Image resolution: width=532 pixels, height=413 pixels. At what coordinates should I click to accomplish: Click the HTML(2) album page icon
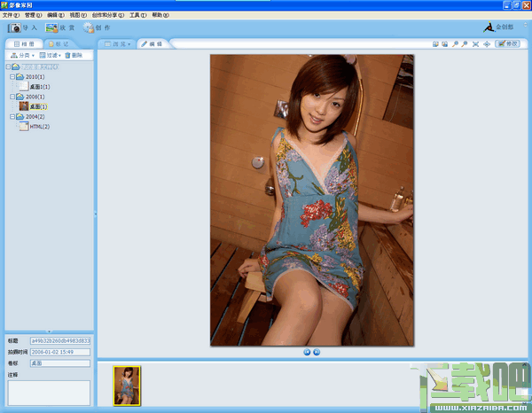point(24,126)
